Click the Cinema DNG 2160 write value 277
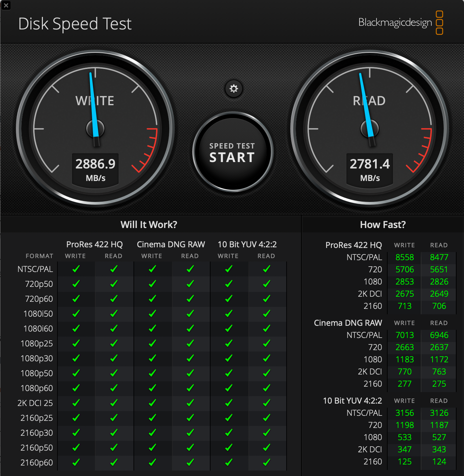 pos(405,384)
